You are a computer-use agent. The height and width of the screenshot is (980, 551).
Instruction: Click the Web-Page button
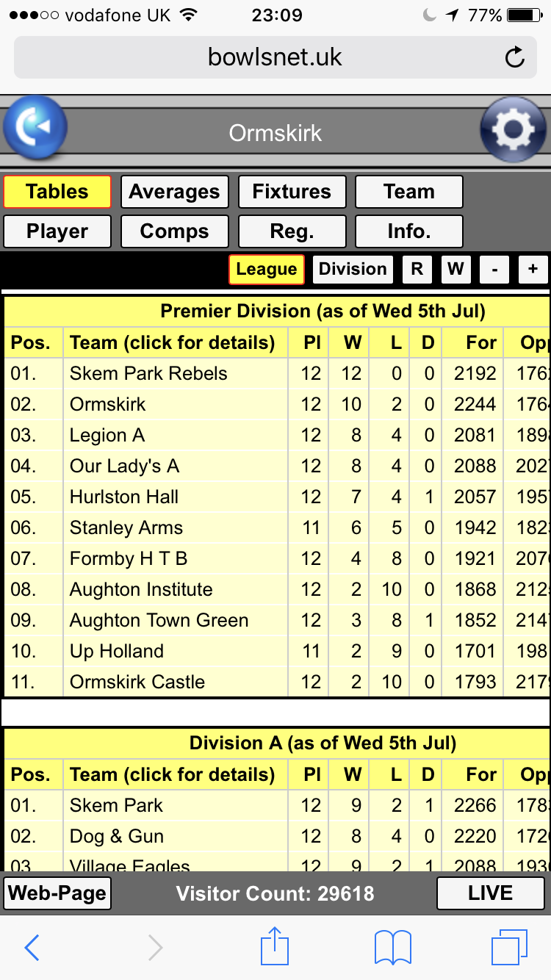[x=57, y=893]
